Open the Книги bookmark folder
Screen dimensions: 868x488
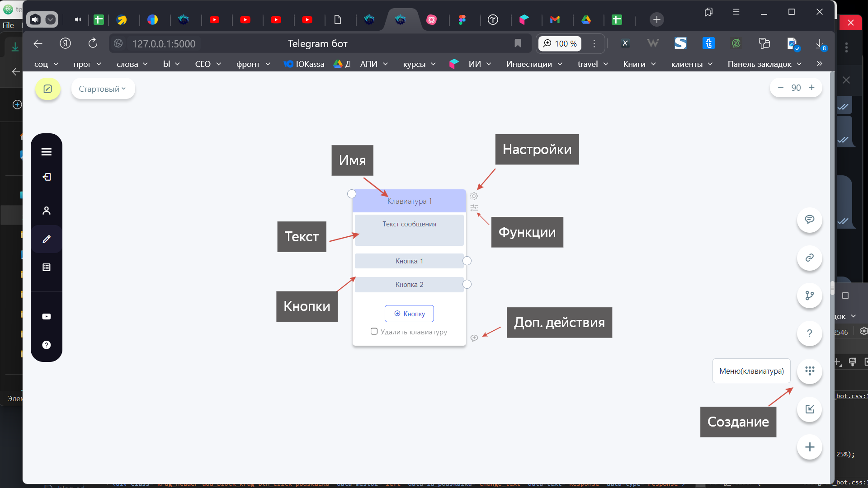point(639,64)
